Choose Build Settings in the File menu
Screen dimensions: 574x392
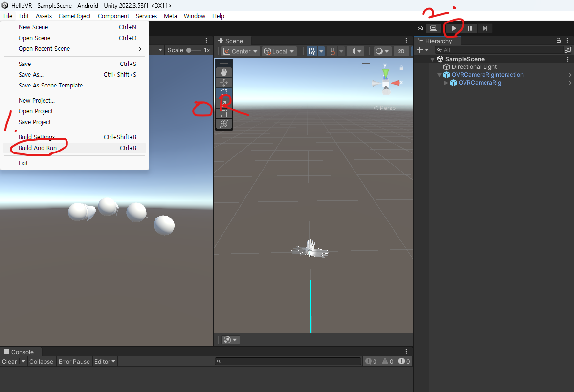coord(75,137)
